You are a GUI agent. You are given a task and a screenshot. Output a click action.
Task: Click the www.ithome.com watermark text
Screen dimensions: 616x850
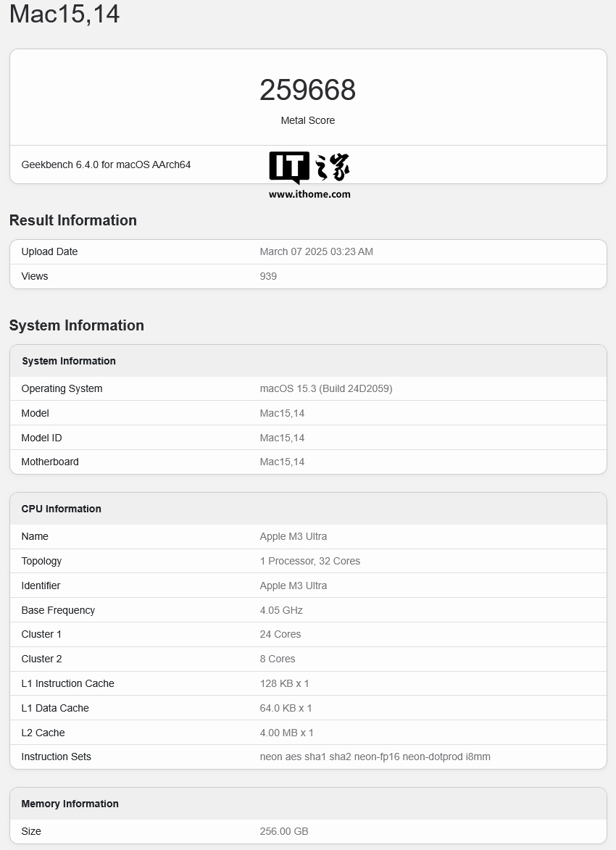(x=309, y=194)
